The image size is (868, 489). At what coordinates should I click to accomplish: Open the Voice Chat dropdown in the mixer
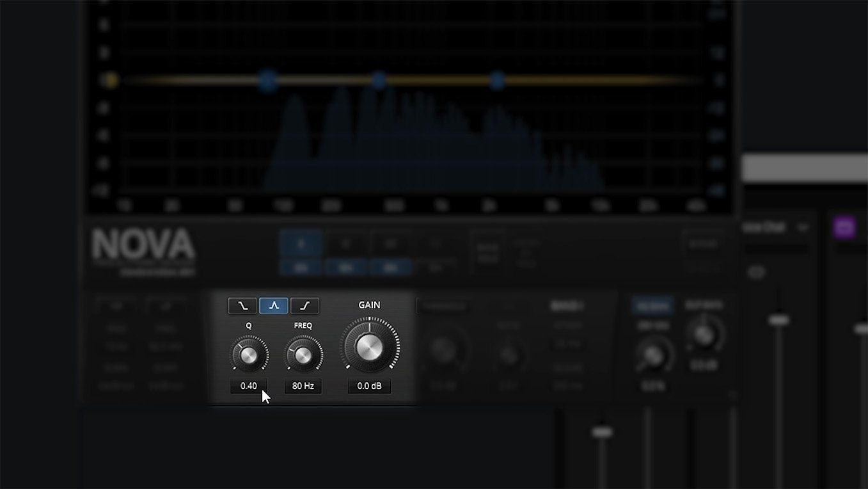(802, 227)
